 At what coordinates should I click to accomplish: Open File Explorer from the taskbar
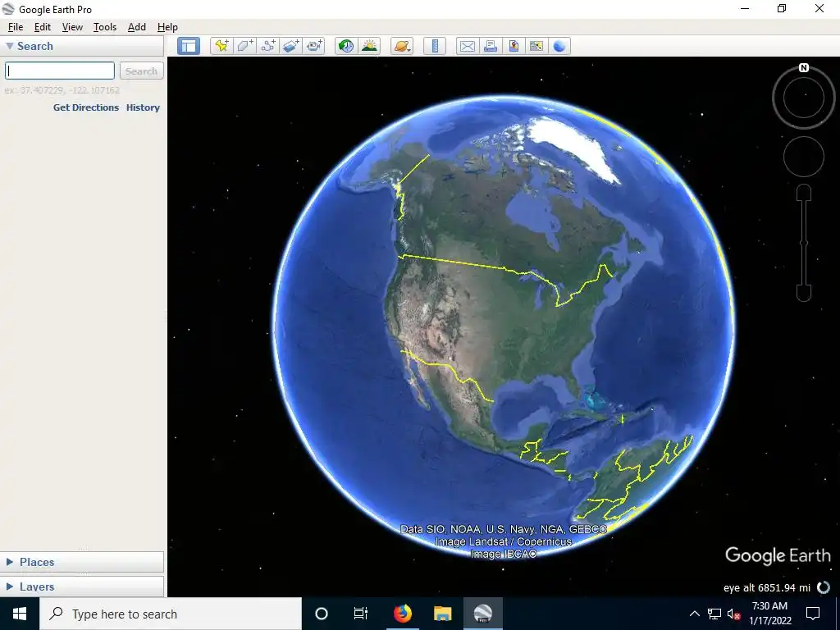point(442,614)
